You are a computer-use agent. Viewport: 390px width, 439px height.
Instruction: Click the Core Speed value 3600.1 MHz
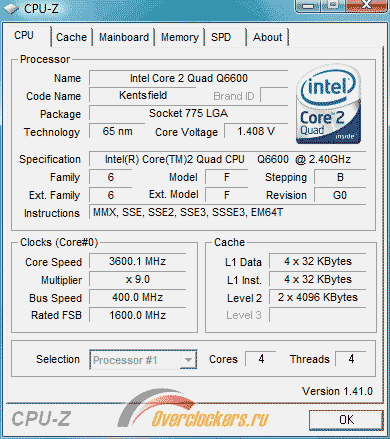click(137, 262)
